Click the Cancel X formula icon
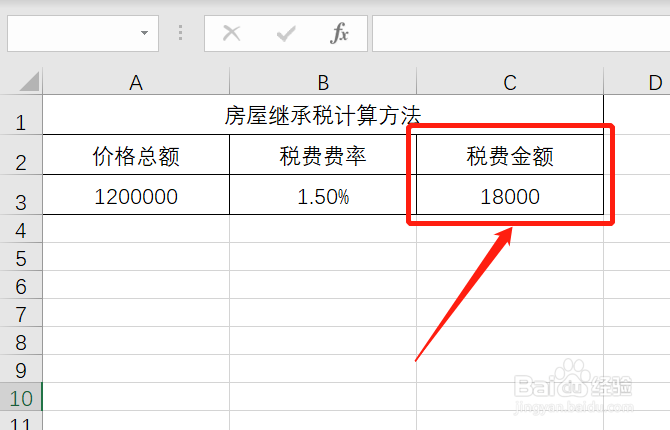 click(x=232, y=33)
